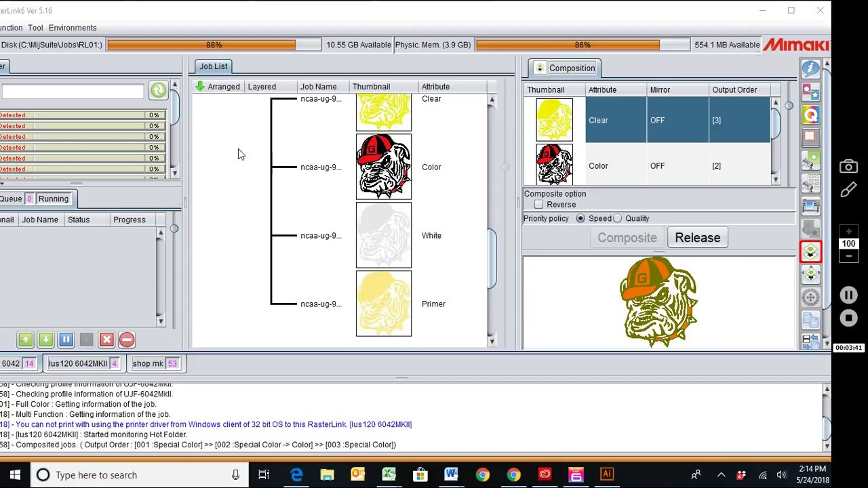
Task: Click the physical memory 86% progress bar
Action: click(x=582, y=45)
